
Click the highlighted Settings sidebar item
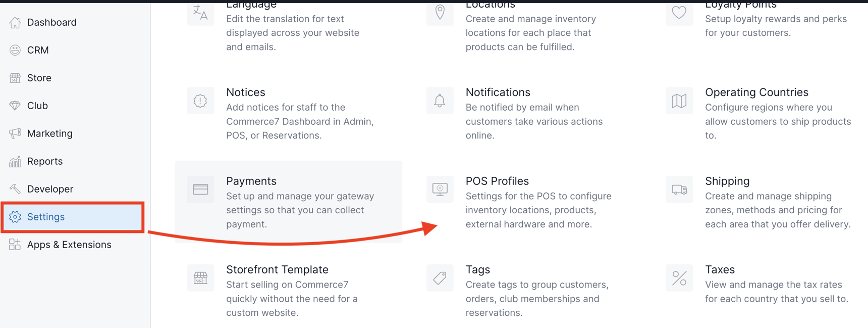46,217
